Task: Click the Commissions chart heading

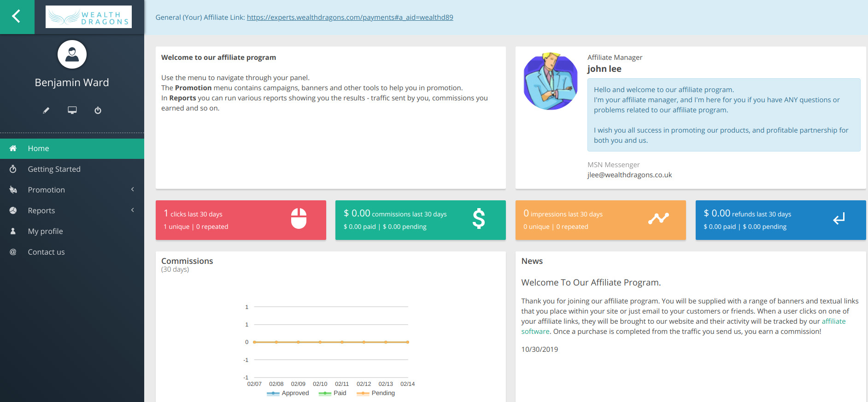Action: [x=187, y=261]
